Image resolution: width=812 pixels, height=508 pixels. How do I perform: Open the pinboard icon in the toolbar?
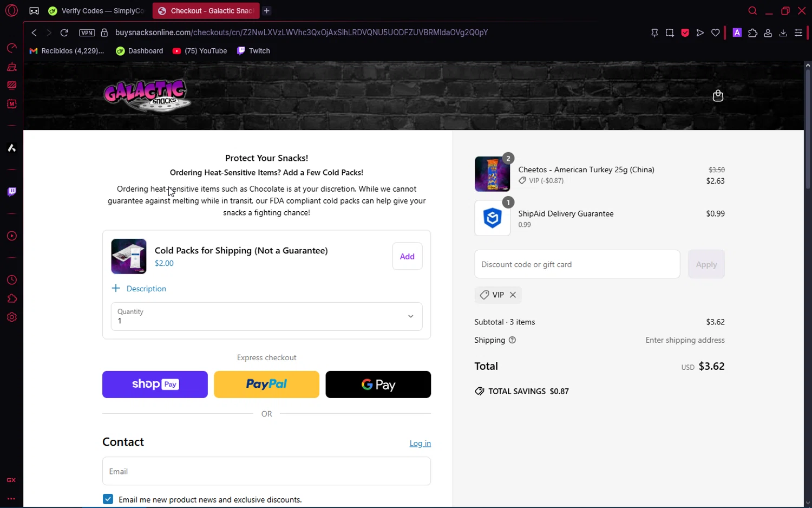654,33
